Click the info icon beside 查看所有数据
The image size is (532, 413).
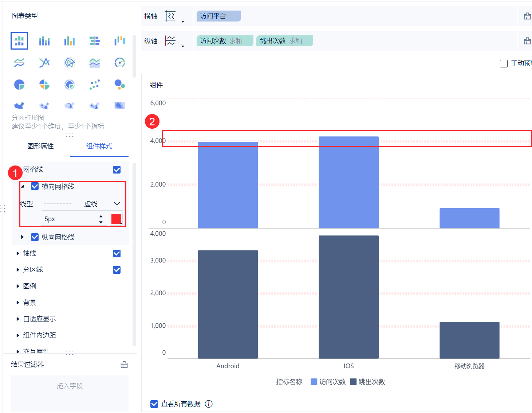click(209, 404)
